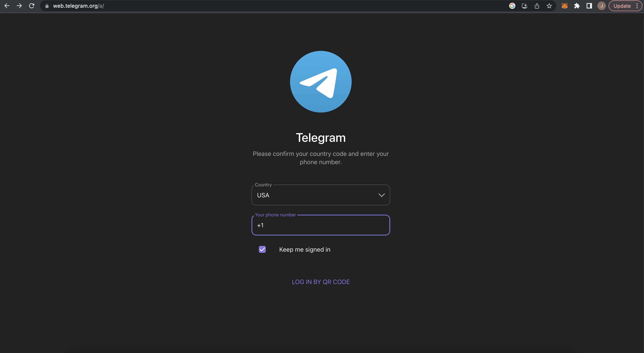Image resolution: width=644 pixels, height=353 pixels.
Task: Go forward with browser forward arrow
Action: coord(19,6)
